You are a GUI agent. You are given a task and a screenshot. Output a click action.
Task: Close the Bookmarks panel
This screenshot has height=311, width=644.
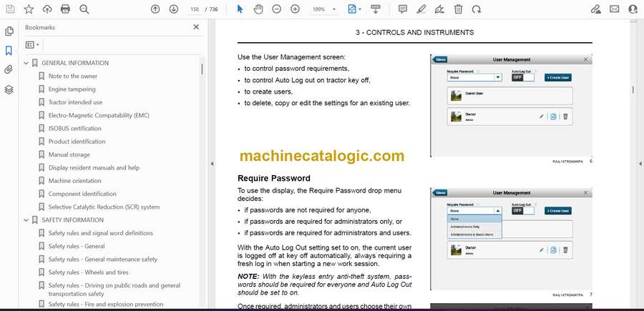(x=196, y=27)
